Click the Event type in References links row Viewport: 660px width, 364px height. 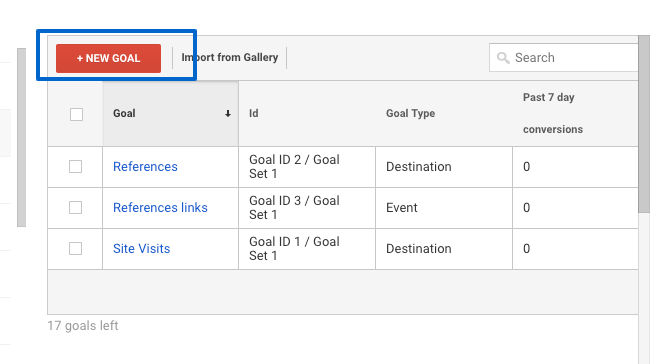(x=402, y=207)
